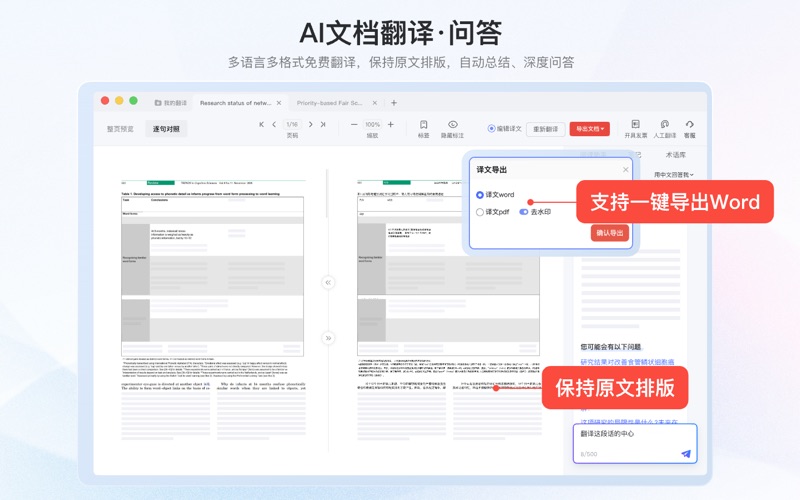Switch to the 'Priority-based Fair Sc...' tab
Viewport: 800px width, 500px height.
(x=329, y=103)
